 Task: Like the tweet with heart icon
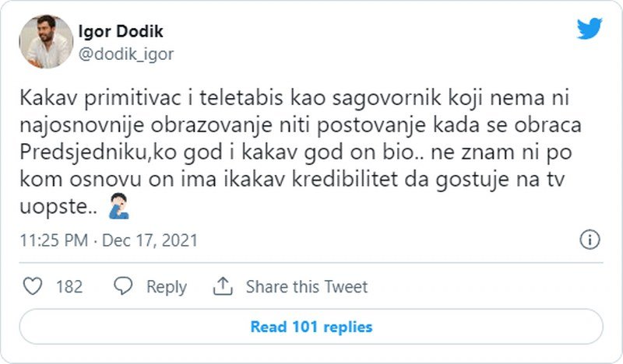[33, 286]
